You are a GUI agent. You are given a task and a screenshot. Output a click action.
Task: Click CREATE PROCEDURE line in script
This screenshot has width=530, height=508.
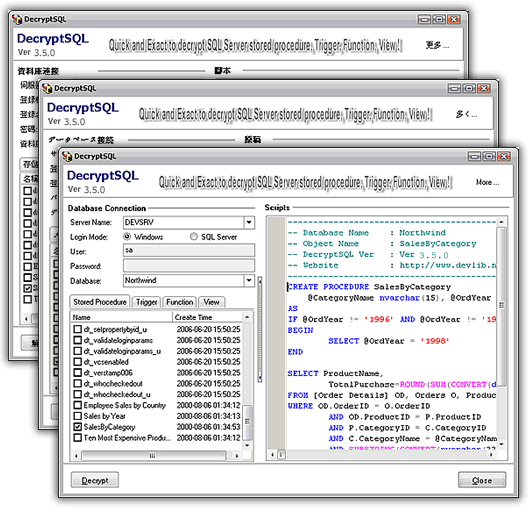tap(369, 287)
